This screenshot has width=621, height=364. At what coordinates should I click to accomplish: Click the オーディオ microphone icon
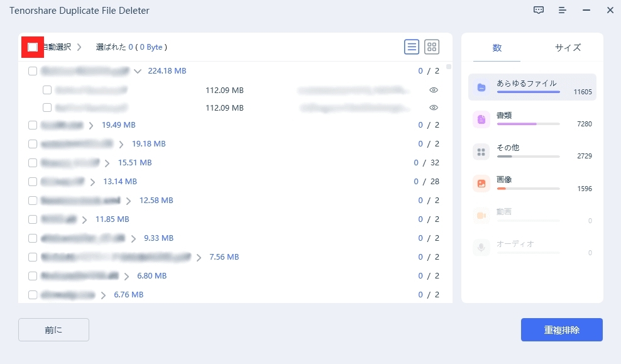pos(481,248)
